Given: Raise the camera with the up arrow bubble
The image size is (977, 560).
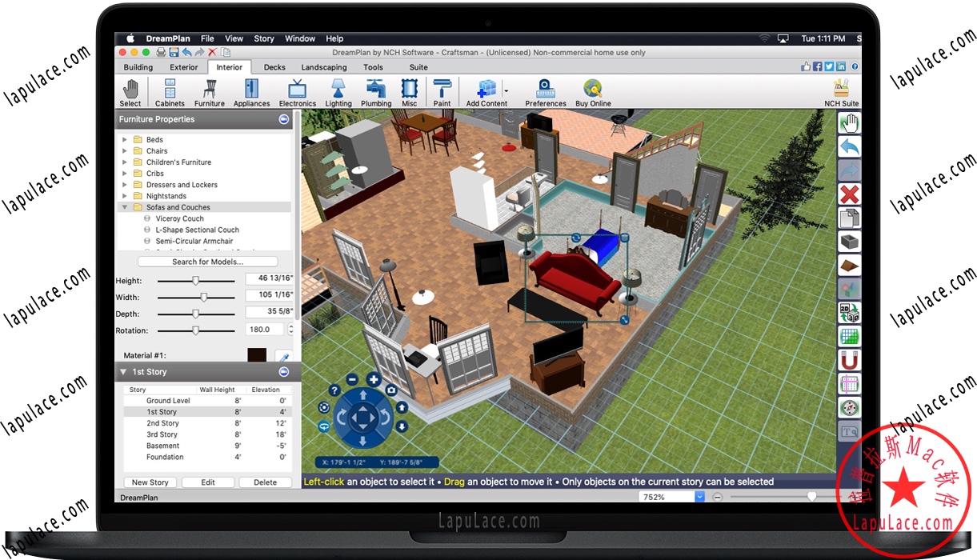Looking at the screenshot, I should point(402,407).
